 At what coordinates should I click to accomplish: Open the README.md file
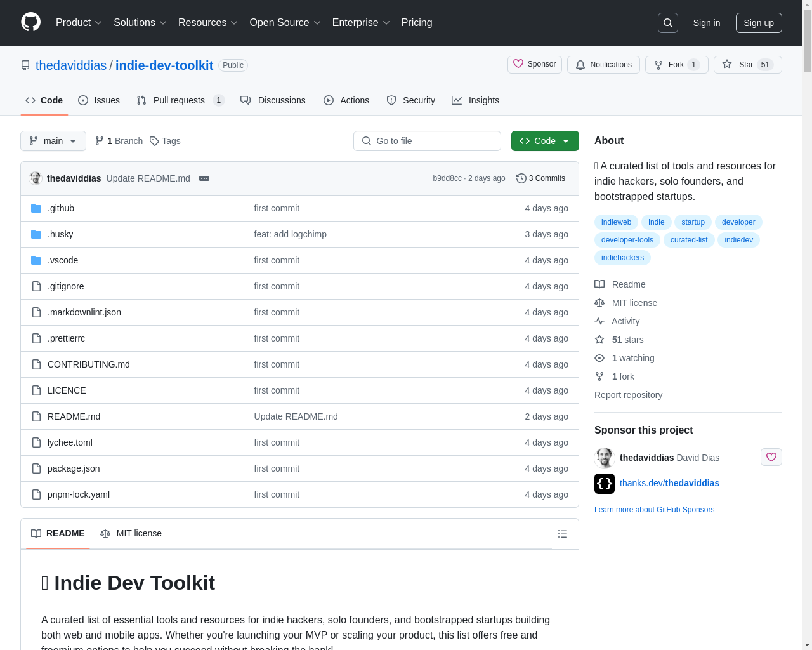coord(74,416)
